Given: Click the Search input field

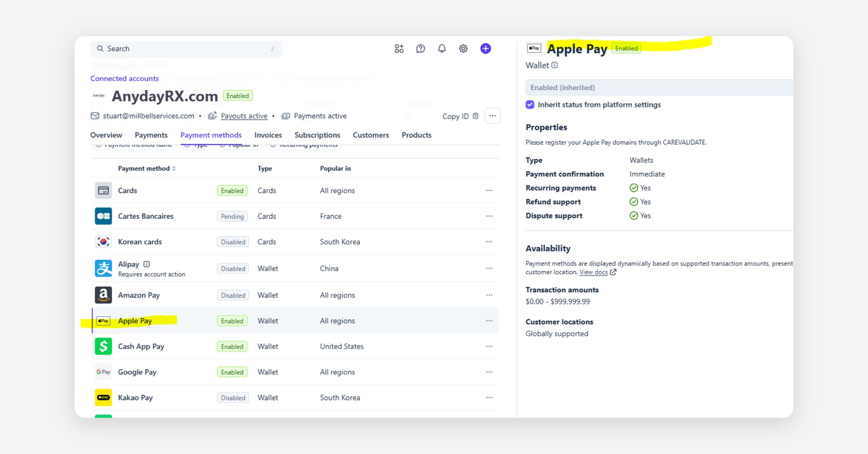Looking at the screenshot, I should coord(186,49).
